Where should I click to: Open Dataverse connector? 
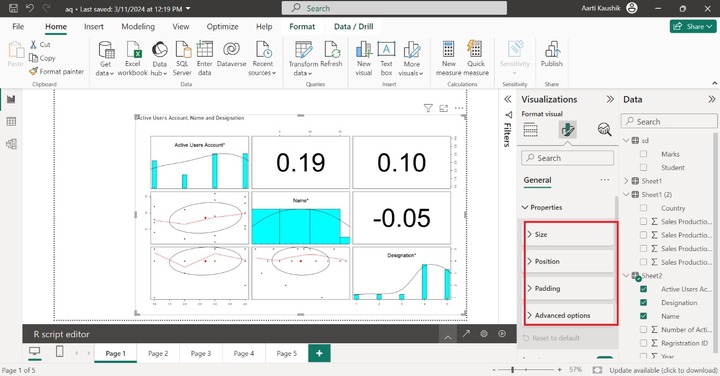point(231,54)
